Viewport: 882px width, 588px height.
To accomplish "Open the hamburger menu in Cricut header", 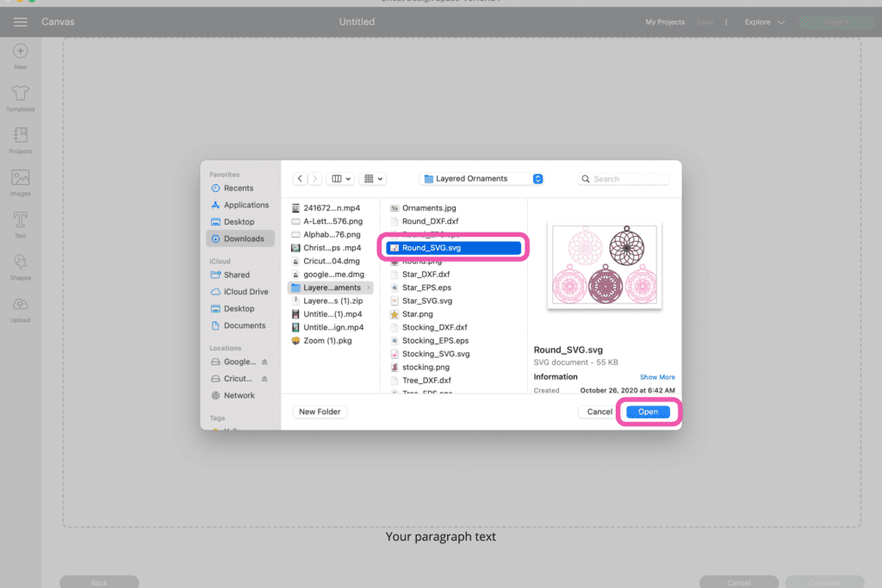I will pyautogui.click(x=21, y=22).
